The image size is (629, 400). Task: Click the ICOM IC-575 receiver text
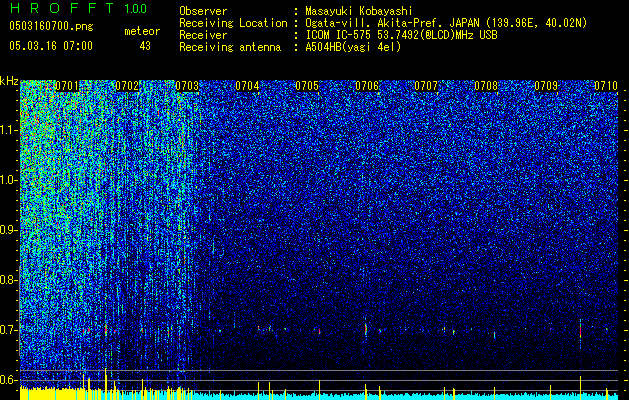pos(401,35)
